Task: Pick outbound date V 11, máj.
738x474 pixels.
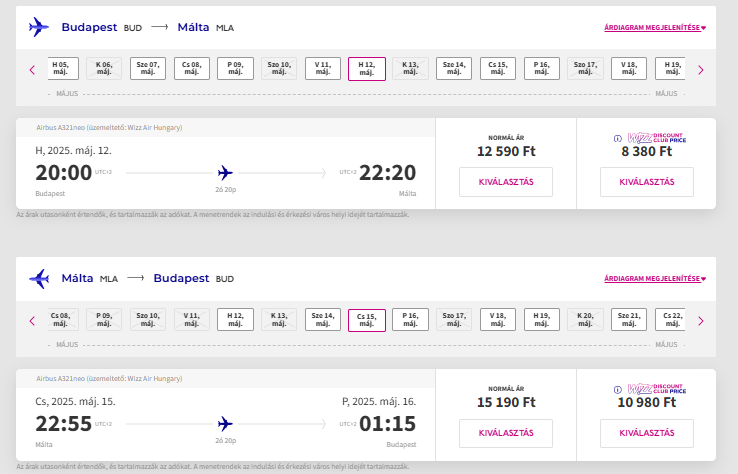Action: pos(323,69)
